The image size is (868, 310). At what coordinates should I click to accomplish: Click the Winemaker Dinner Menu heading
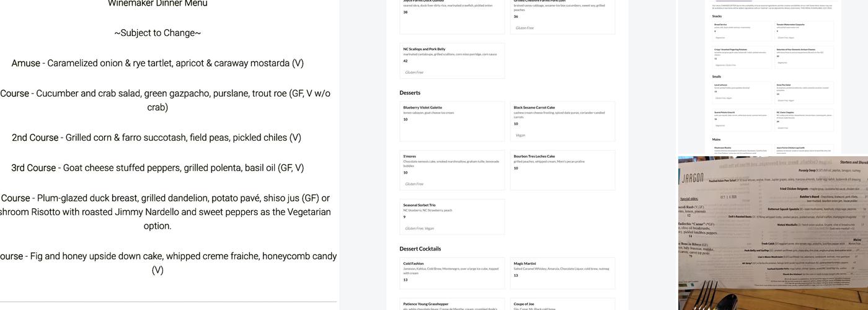pos(157,3)
